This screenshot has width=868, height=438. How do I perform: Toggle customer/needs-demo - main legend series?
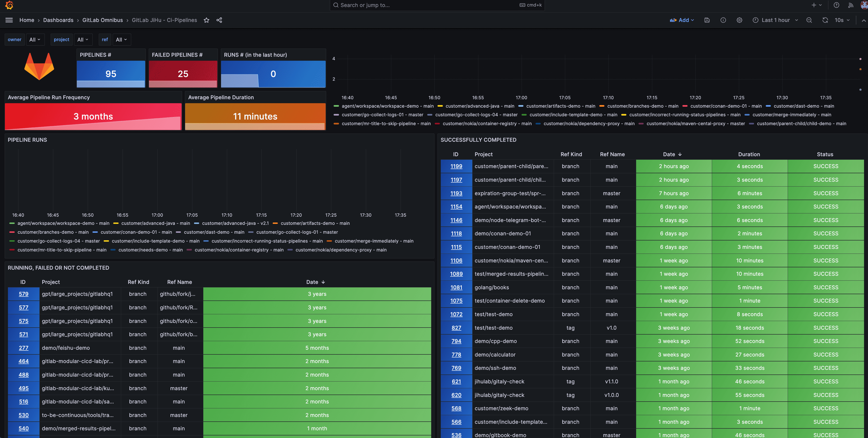[x=150, y=250]
